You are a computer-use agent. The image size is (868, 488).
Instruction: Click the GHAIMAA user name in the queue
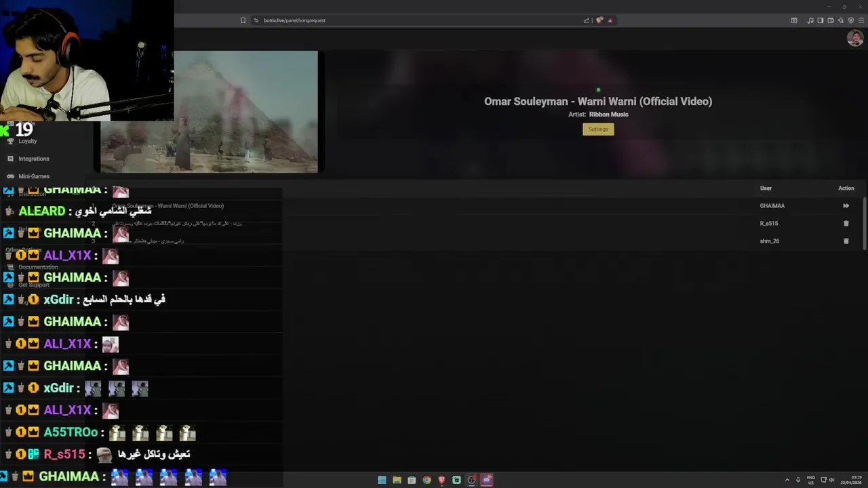pos(772,205)
